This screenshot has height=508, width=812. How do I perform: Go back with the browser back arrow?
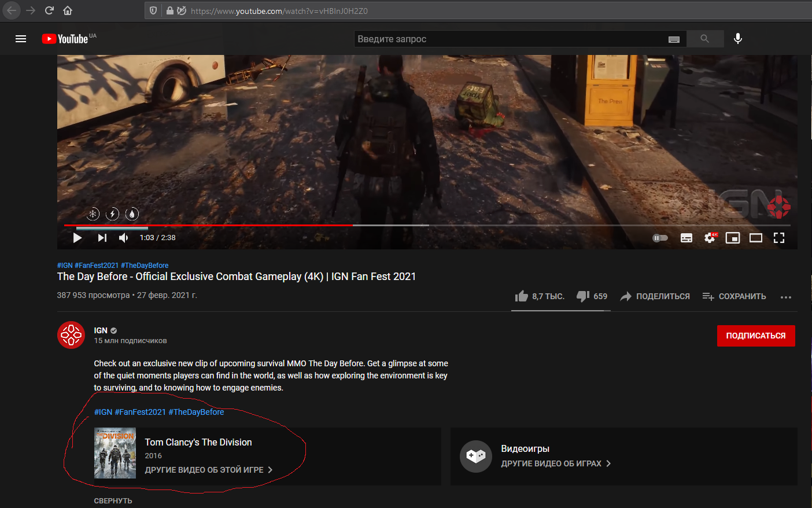(x=12, y=10)
